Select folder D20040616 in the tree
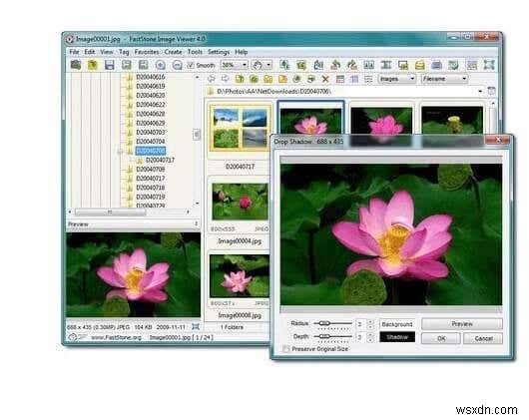The image size is (529, 420). (151, 77)
